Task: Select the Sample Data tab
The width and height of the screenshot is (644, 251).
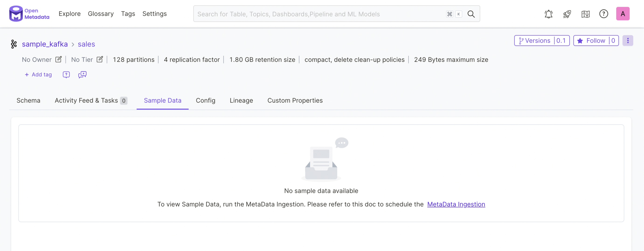Action: pyautogui.click(x=163, y=101)
